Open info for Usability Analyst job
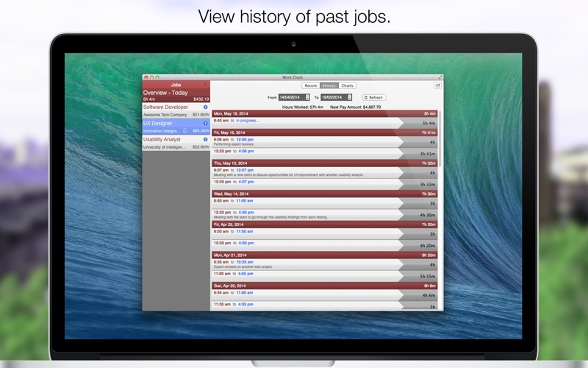 (206, 139)
